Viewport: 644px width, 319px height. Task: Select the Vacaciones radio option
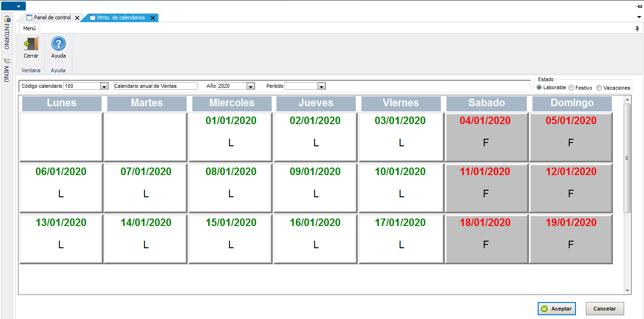pos(599,88)
